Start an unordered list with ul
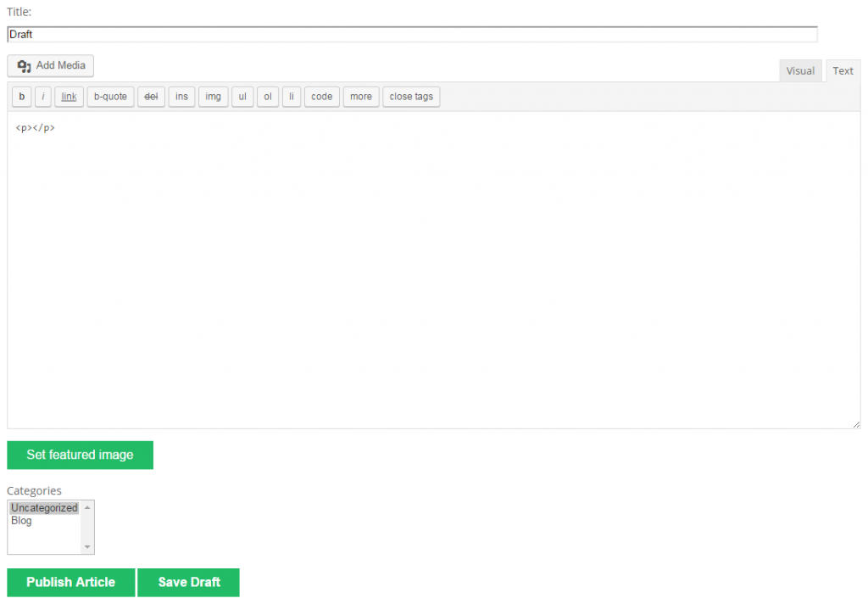The image size is (868, 604). [242, 96]
